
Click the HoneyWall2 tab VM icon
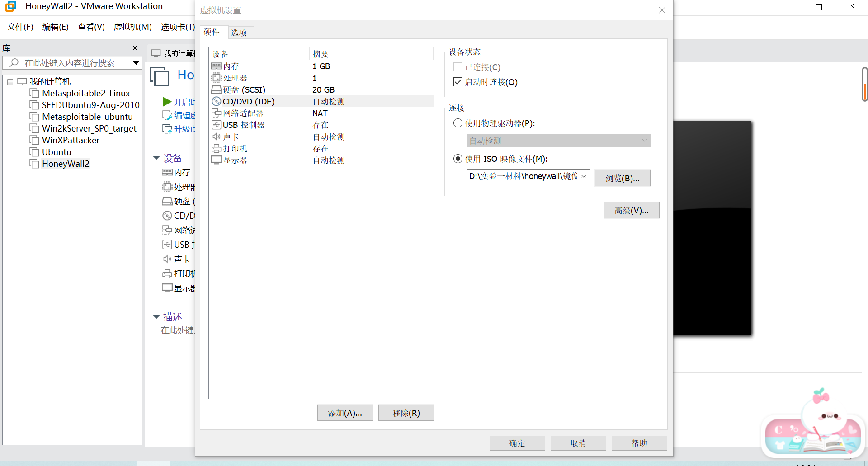coord(160,76)
